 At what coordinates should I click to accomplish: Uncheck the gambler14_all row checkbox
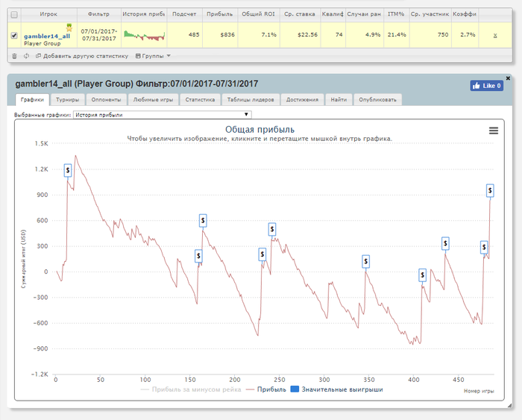pyautogui.click(x=14, y=35)
